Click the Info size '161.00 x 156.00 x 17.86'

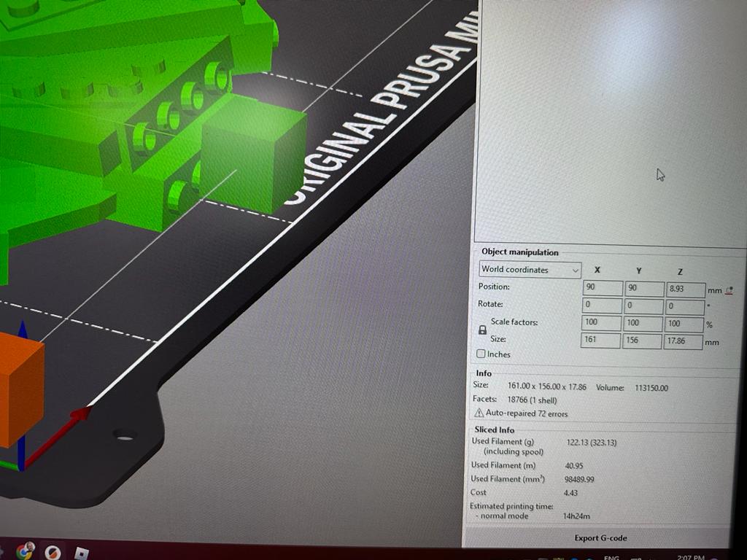[547, 386]
